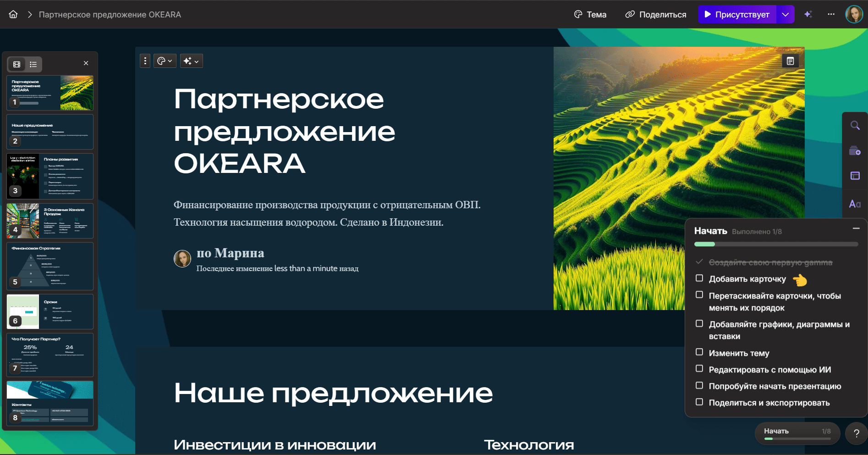Open the help question mark button
This screenshot has height=455, width=868.
pos(856,433)
